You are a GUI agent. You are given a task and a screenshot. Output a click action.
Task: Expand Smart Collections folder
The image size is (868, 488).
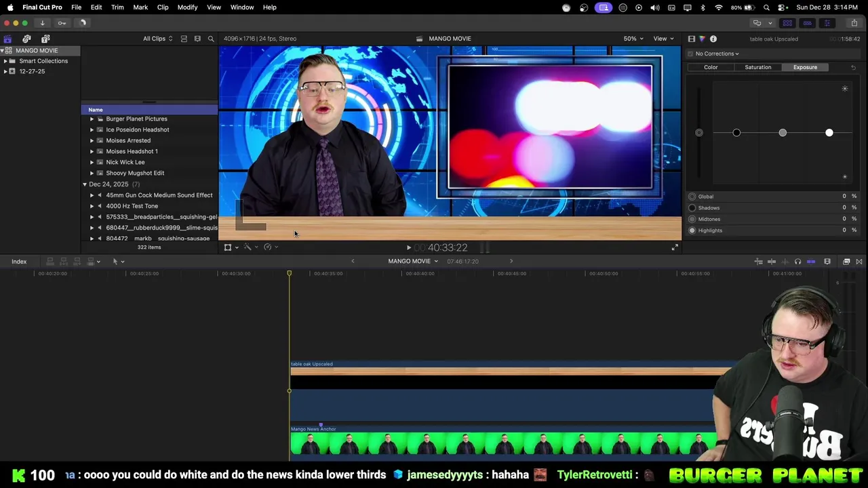(5, 61)
